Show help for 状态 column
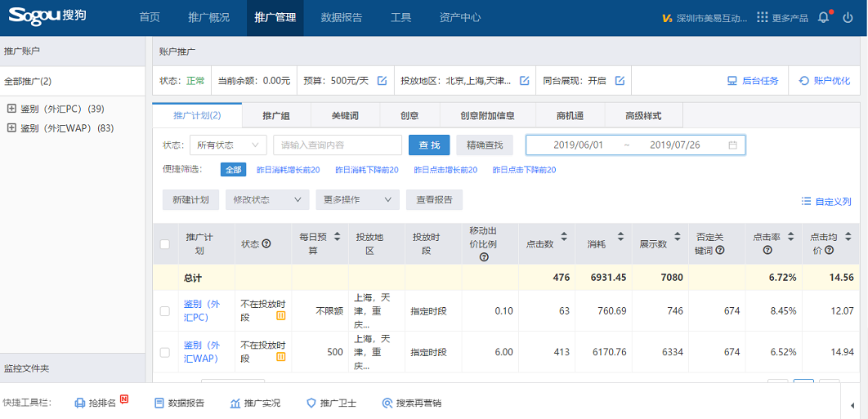This screenshot has width=868, height=419. pyautogui.click(x=266, y=243)
